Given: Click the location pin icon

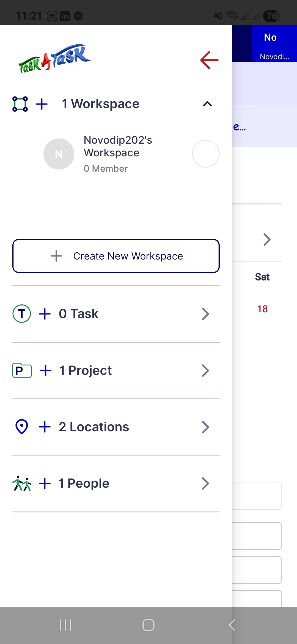Looking at the screenshot, I should click(x=22, y=427).
